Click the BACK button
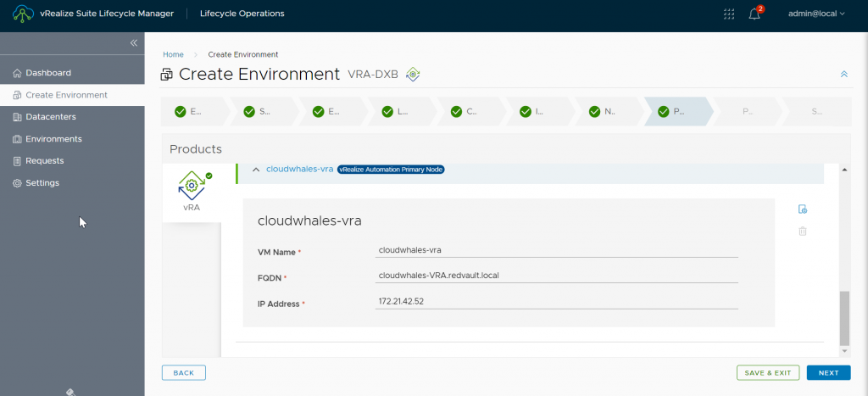 pos(184,373)
